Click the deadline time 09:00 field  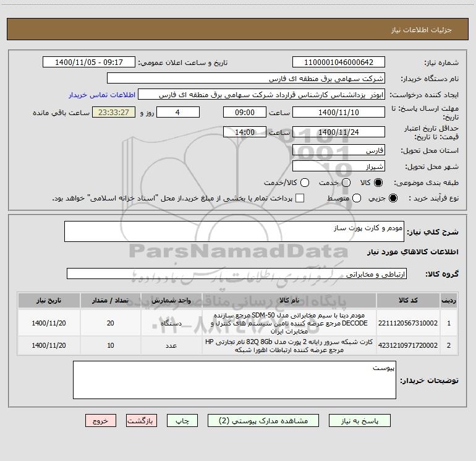[x=245, y=113]
